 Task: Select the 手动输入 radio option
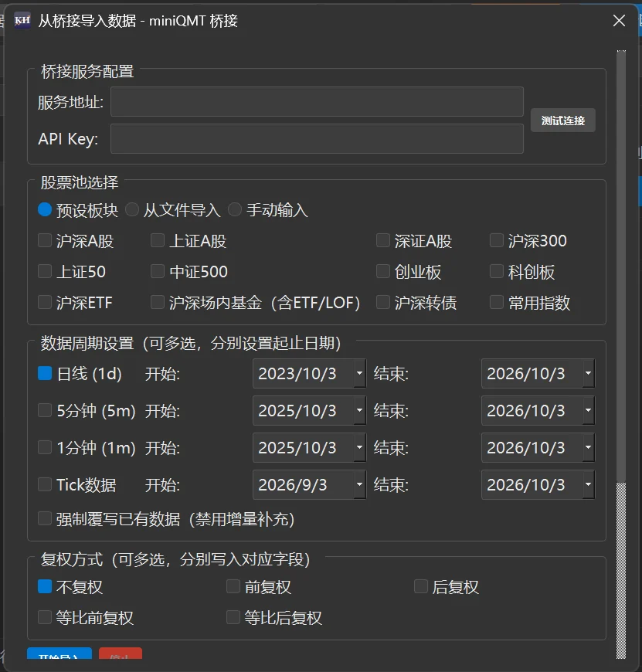point(234,209)
